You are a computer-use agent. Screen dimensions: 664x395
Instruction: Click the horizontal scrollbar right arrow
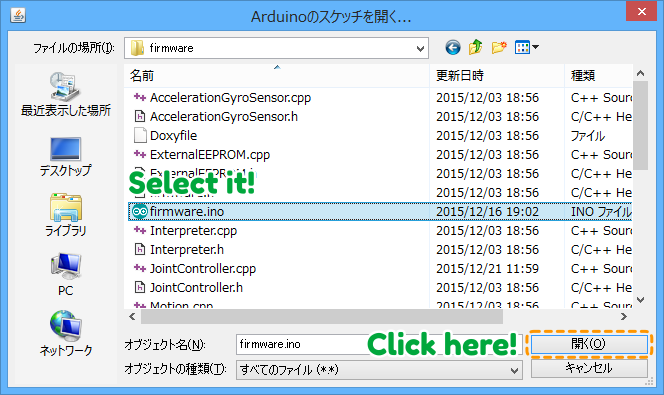pyautogui.click(x=623, y=316)
